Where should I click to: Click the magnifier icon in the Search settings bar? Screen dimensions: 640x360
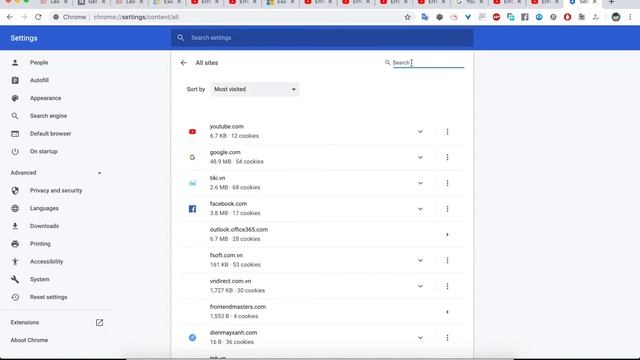click(180, 38)
